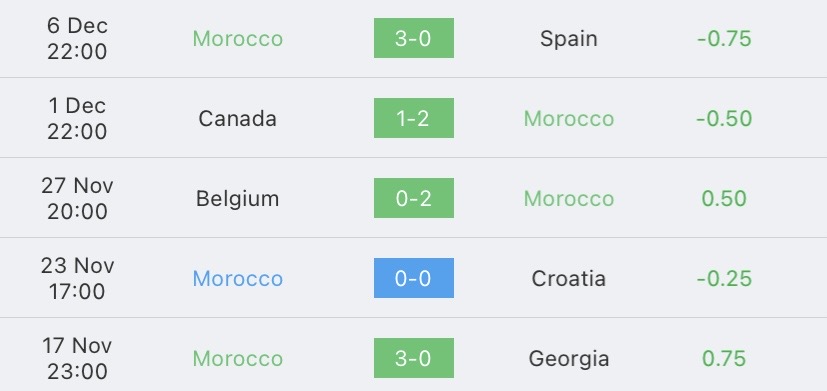Open the blue 0-0 draw score box

414,278
